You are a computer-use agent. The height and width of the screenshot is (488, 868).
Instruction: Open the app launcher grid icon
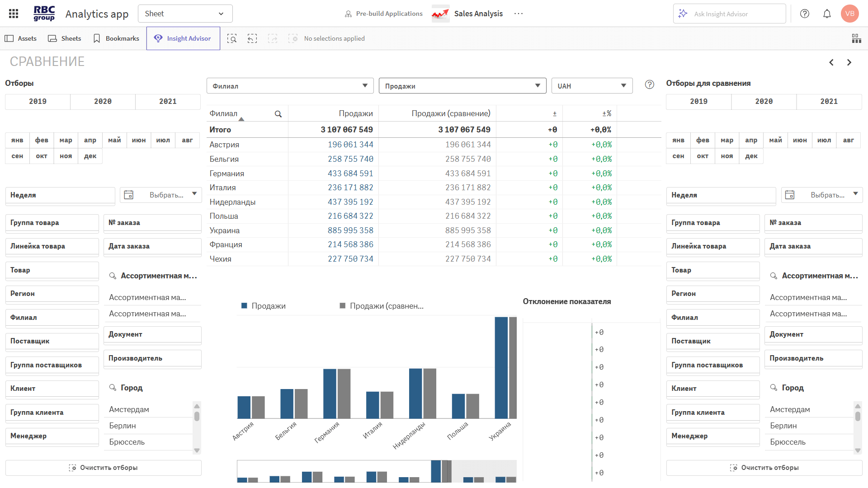coord(14,14)
